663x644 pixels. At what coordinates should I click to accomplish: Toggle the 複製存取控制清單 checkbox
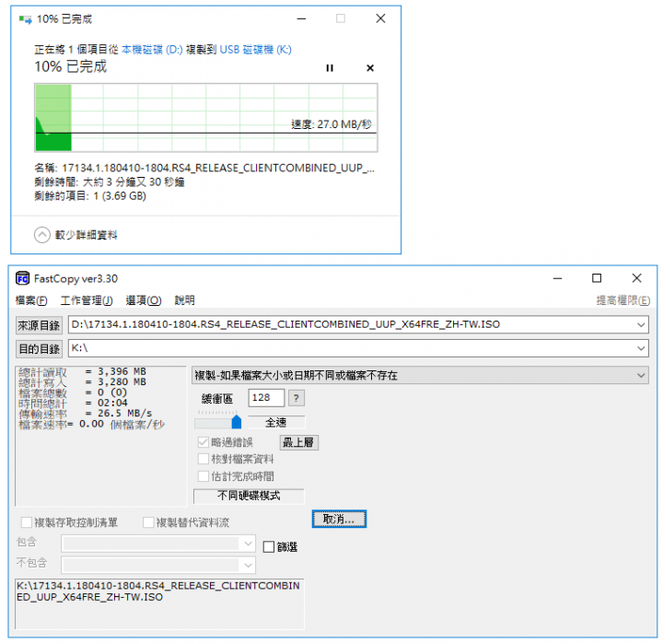pyautogui.click(x=27, y=522)
